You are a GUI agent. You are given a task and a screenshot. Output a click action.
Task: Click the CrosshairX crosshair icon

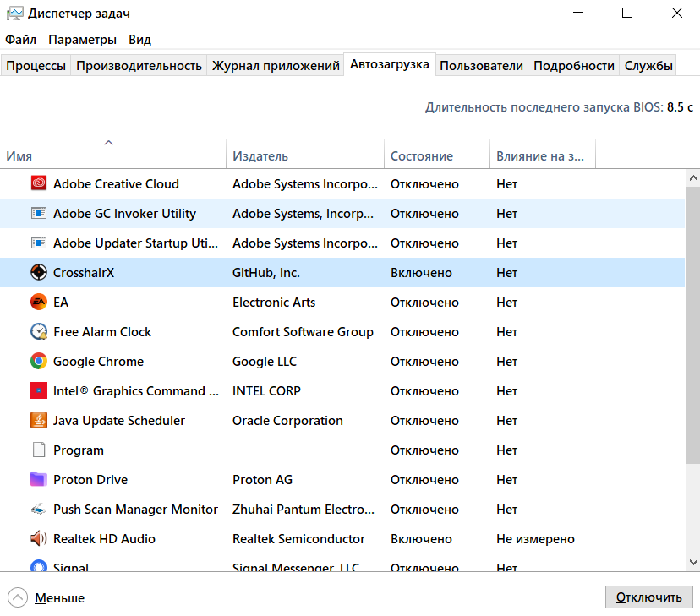39,272
